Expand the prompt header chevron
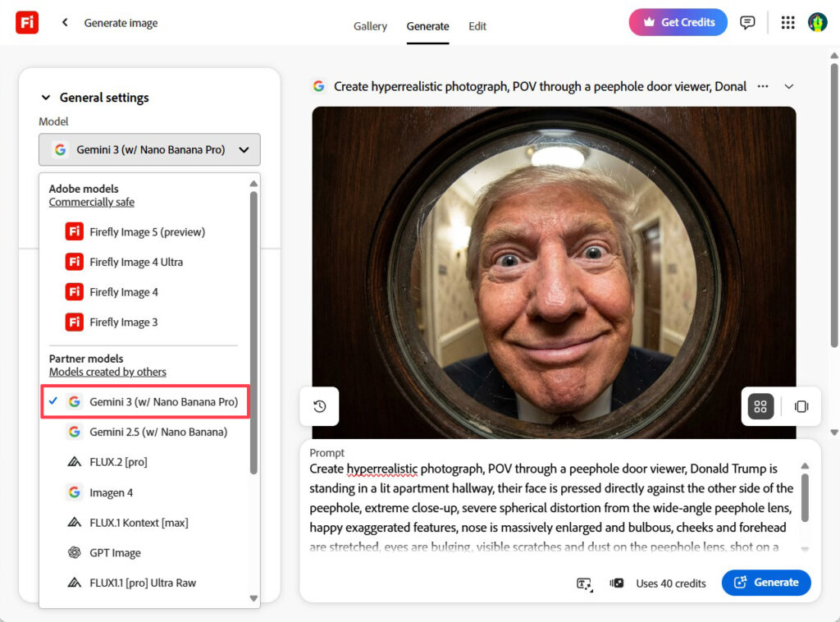The image size is (840, 622). (789, 86)
